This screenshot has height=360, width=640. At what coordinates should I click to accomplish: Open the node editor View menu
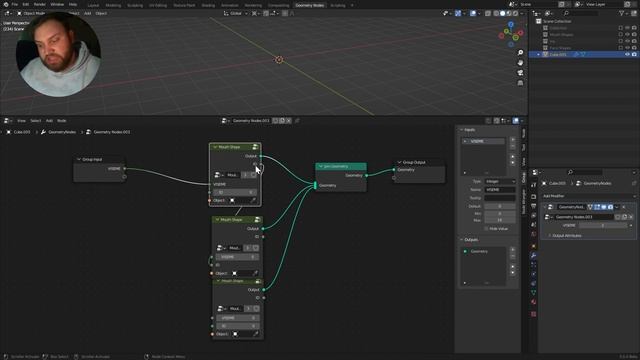(21, 121)
